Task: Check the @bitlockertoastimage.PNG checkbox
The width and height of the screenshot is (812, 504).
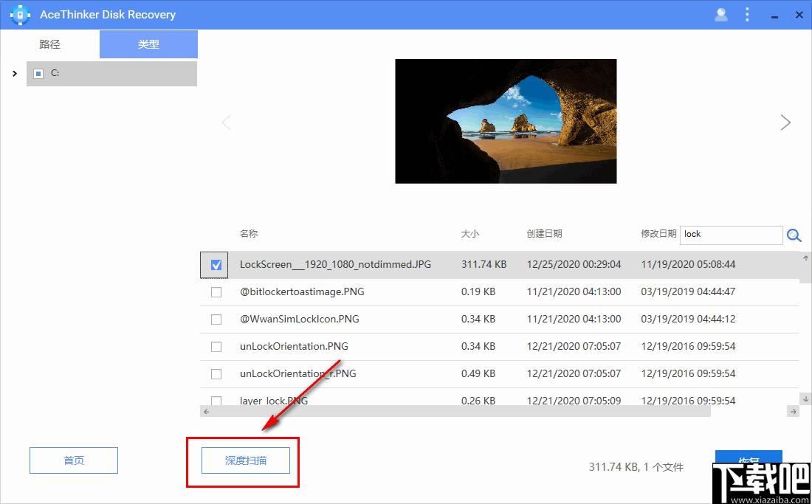Action: click(216, 292)
